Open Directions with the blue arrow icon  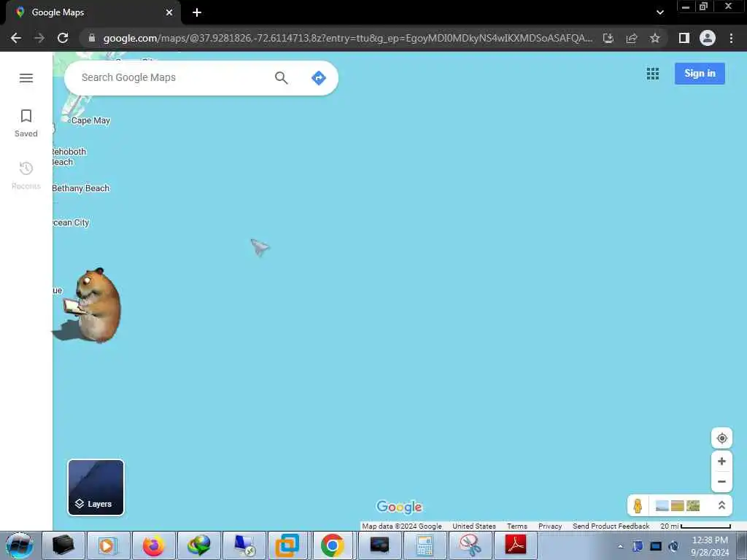pyautogui.click(x=318, y=77)
